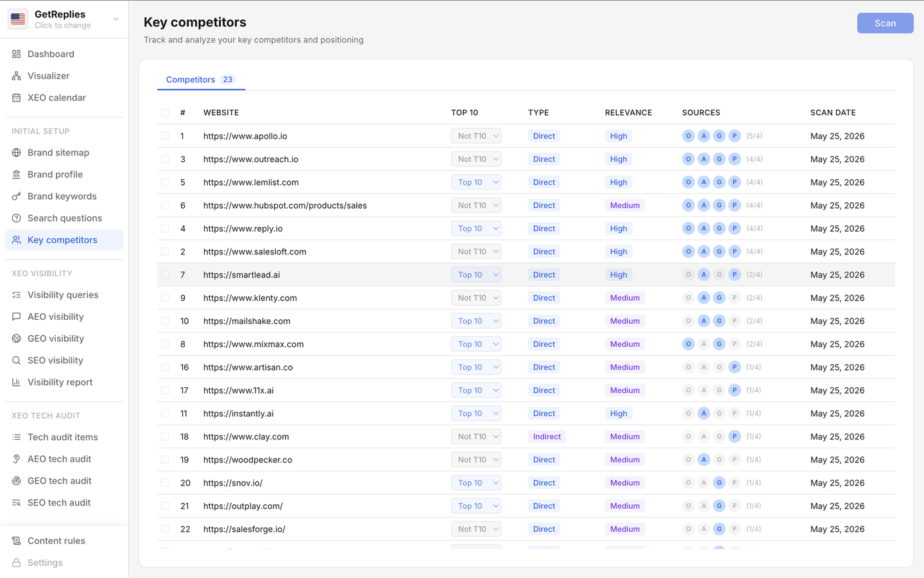Open Dashboard from sidebar icon
Image resolution: width=924 pixels, height=578 pixels.
[x=17, y=54]
